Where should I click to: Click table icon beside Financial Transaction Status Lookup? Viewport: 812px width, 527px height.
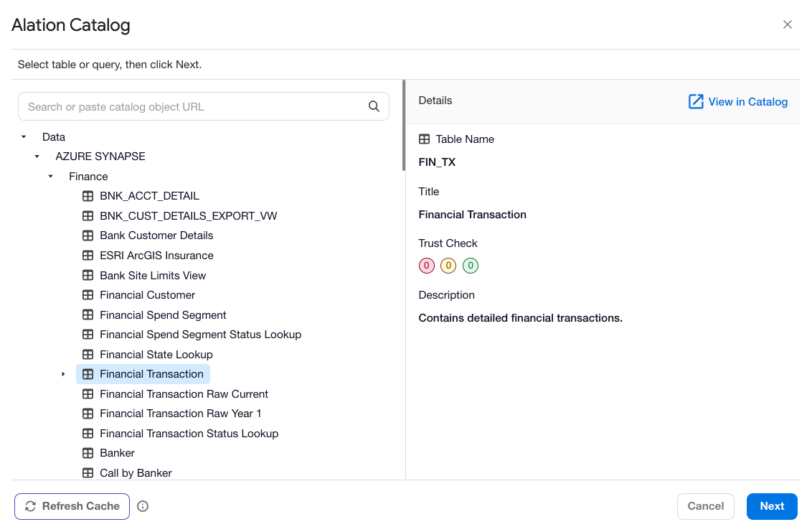click(88, 433)
